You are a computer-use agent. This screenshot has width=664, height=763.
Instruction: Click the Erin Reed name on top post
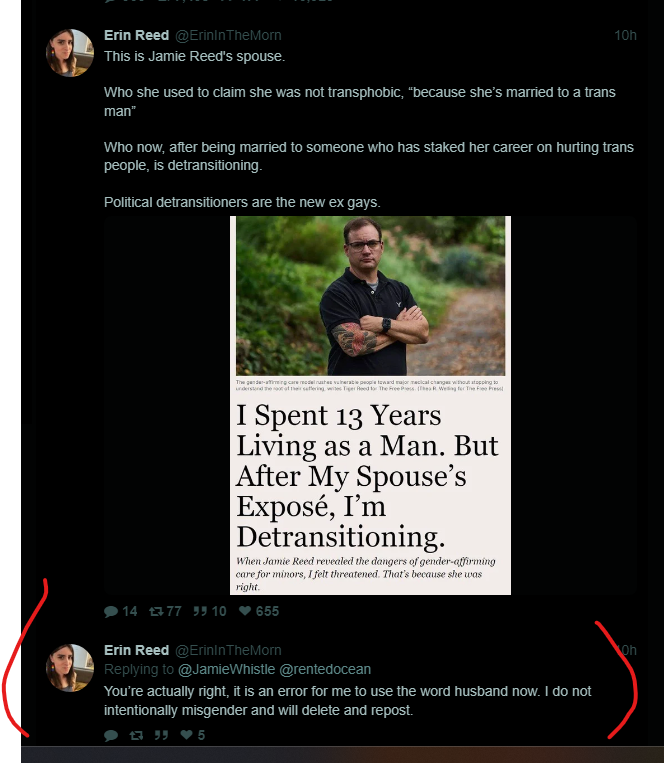point(136,35)
